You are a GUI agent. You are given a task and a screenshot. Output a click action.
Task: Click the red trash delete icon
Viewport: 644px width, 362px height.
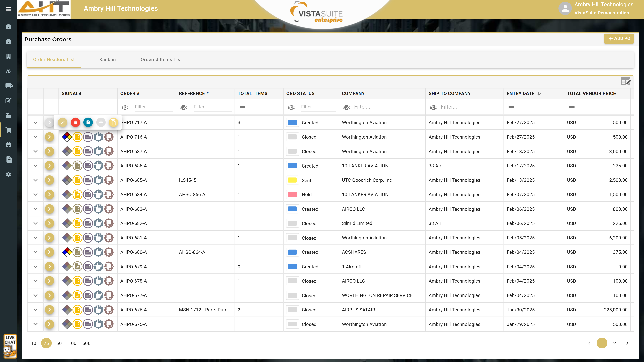[75, 122]
